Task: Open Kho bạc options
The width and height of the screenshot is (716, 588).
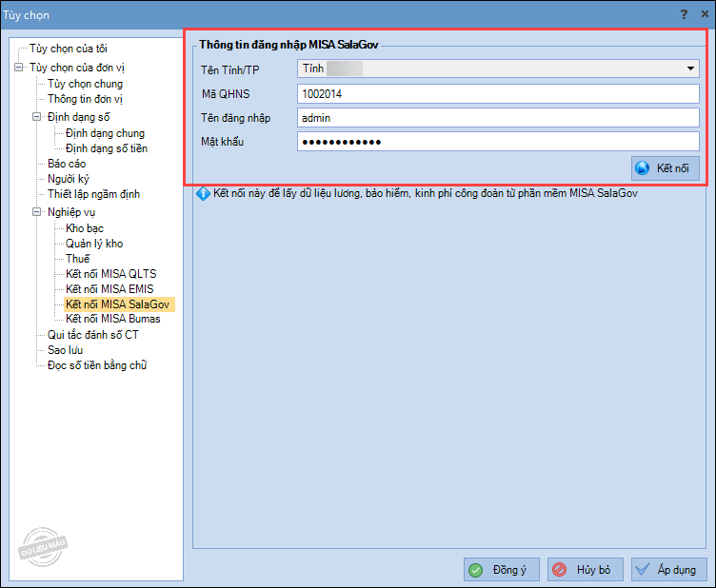Action: pos(85,228)
